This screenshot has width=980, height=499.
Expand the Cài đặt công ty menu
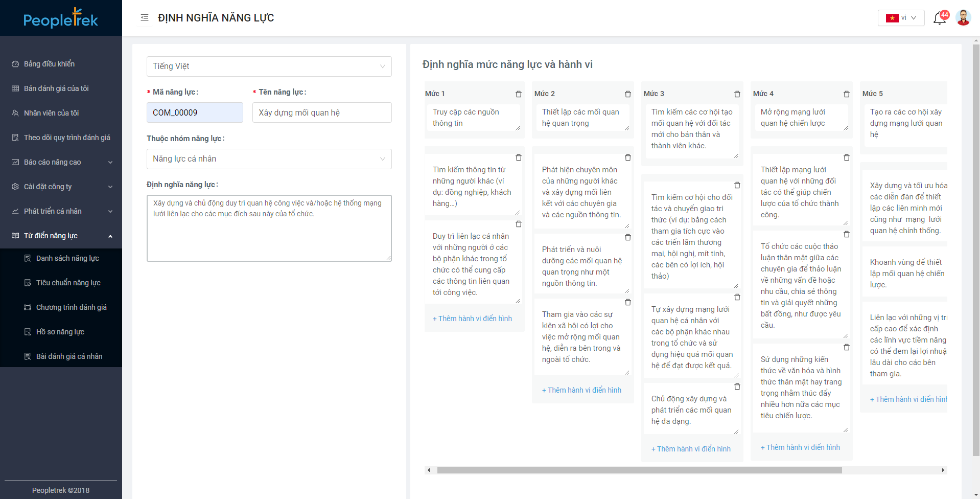click(x=61, y=187)
